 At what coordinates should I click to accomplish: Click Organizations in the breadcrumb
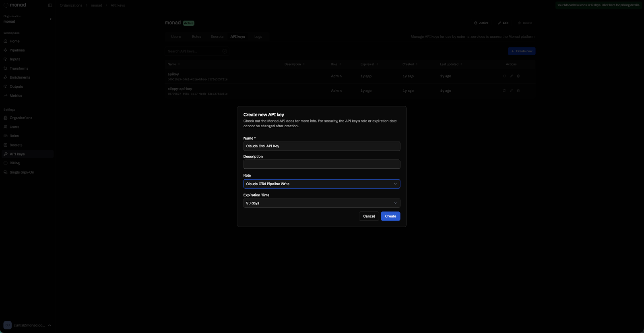point(71,5)
